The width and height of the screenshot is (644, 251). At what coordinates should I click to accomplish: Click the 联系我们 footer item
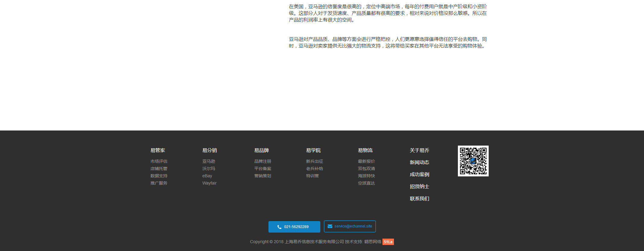(x=419, y=199)
